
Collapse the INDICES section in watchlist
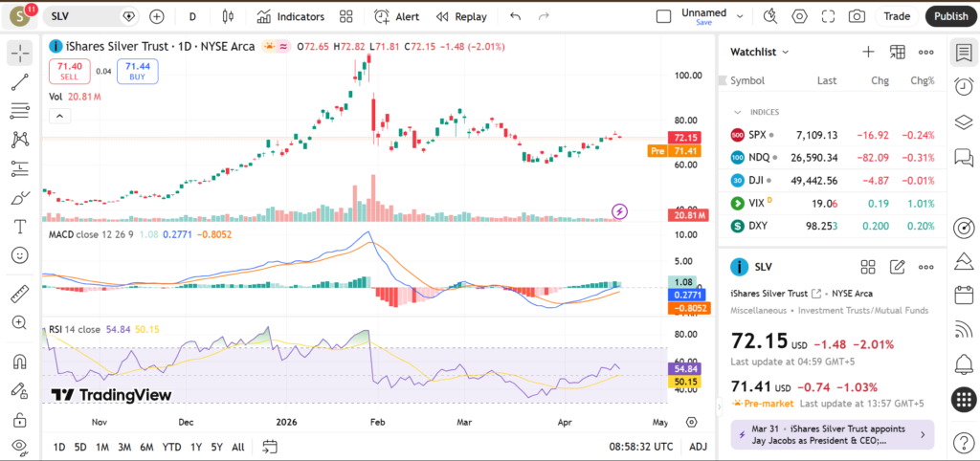click(738, 112)
